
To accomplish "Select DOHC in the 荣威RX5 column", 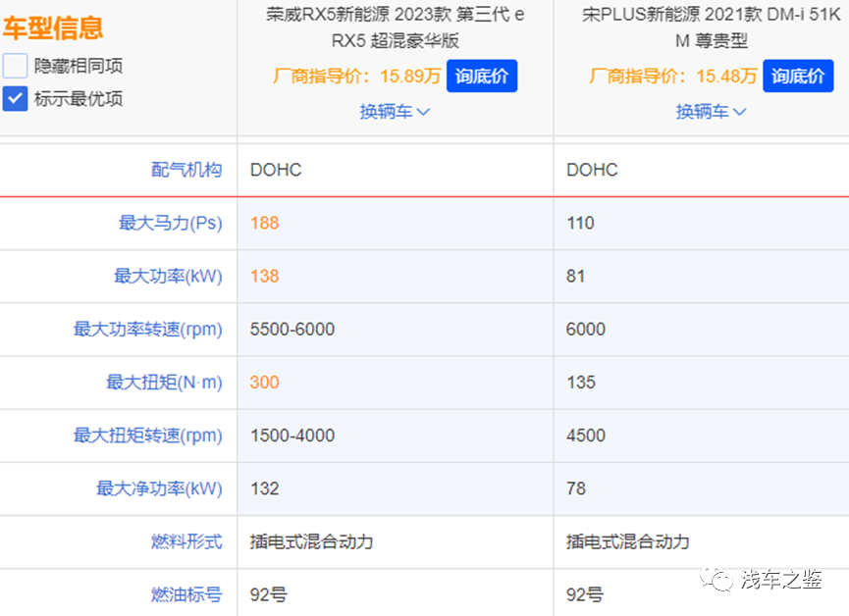I will [x=276, y=170].
